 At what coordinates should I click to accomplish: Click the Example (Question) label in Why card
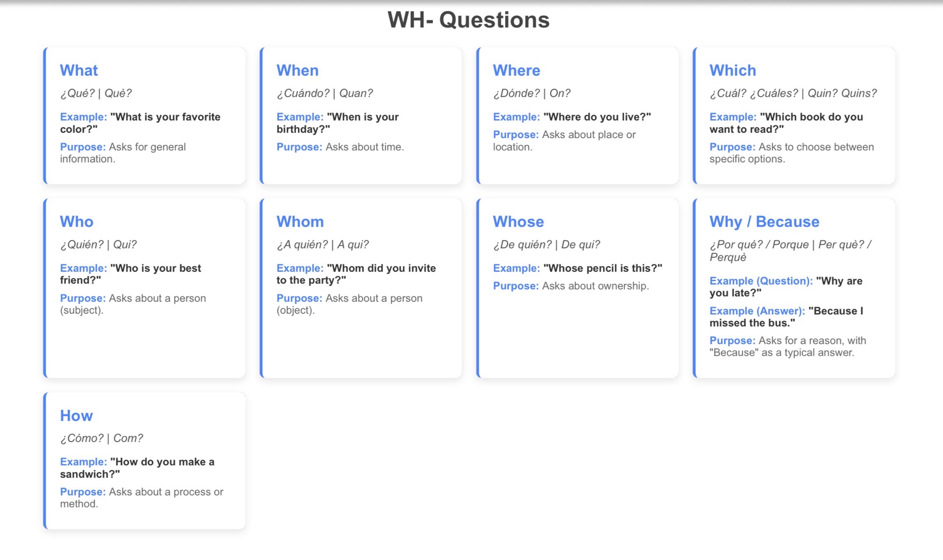coord(761,281)
